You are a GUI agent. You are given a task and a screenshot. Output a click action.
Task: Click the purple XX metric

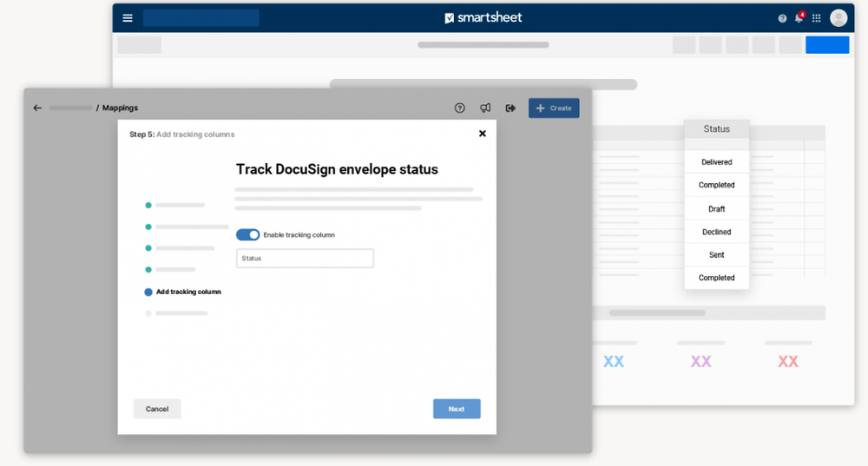700,361
